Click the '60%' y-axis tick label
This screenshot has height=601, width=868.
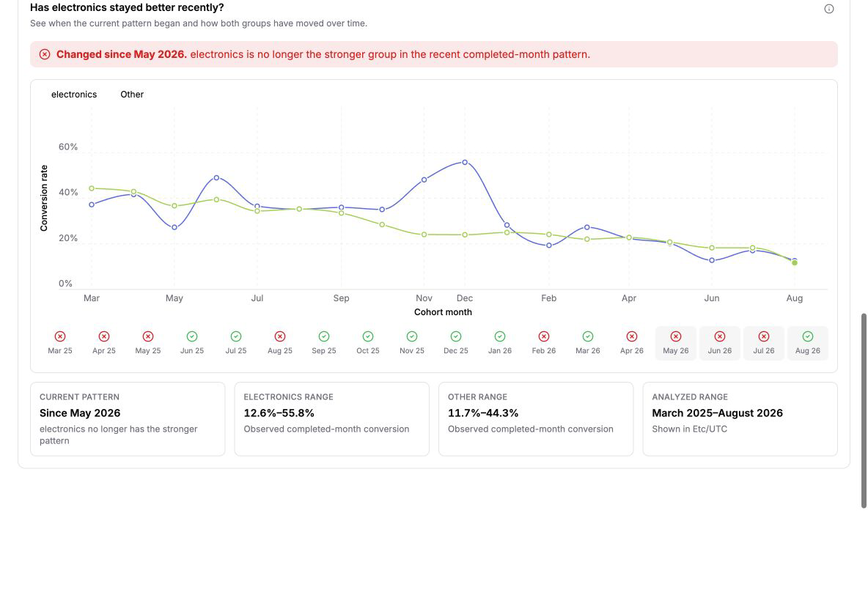click(68, 147)
